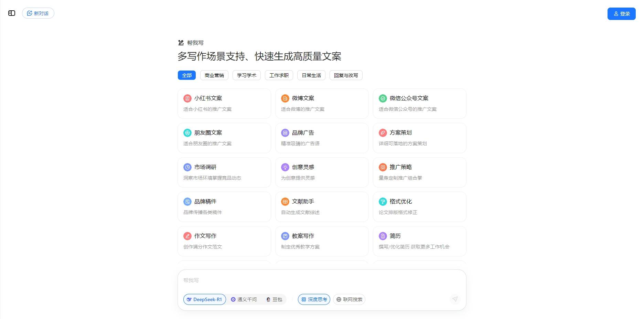
Task: Click the 小红书文案 card icon
Action: click(187, 98)
